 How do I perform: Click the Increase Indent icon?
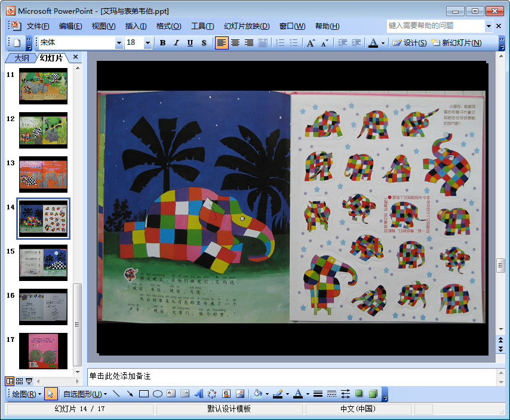pyautogui.click(x=356, y=43)
